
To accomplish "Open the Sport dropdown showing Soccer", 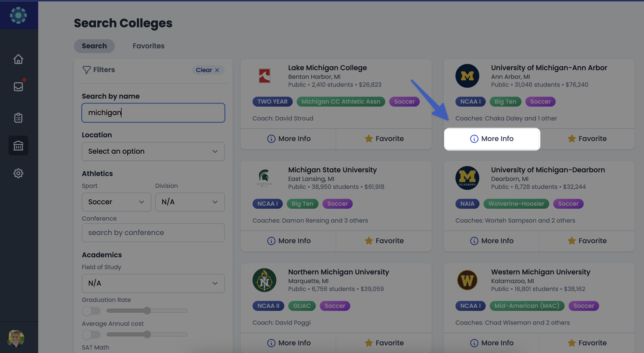I will pos(116,202).
